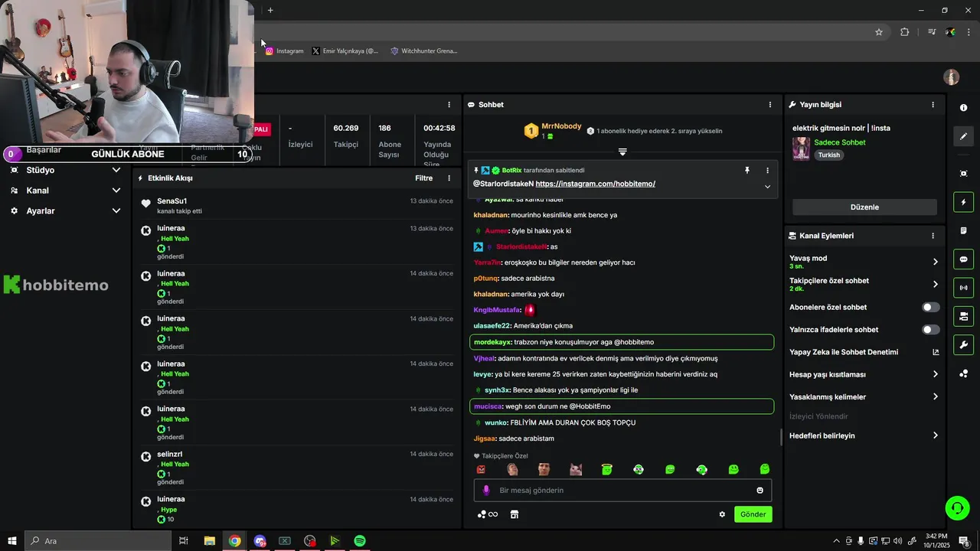
Task: Click the three-dots widget icon at sidebar bottom
Action: pos(963,373)
